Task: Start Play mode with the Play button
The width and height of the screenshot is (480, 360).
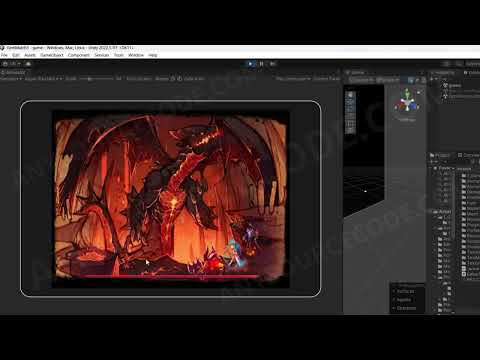Action: click(251, 64)
